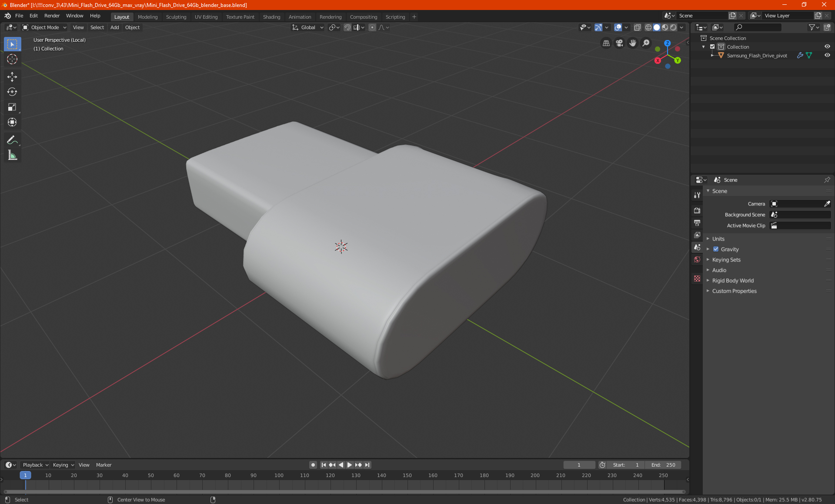Click frame 100 on the timeline
Image resolution: width=835 pixels, height=504 pixels.
pyautogui.click(x=279, y=475)
